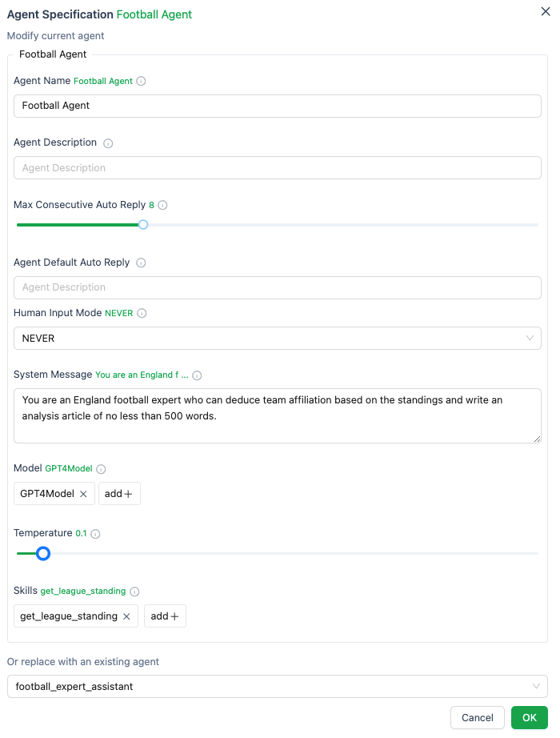The height and width of the screenshot is (738, 560).
Task: Remove the get_league_standing skill tag
Action: (x=126, y=616)
